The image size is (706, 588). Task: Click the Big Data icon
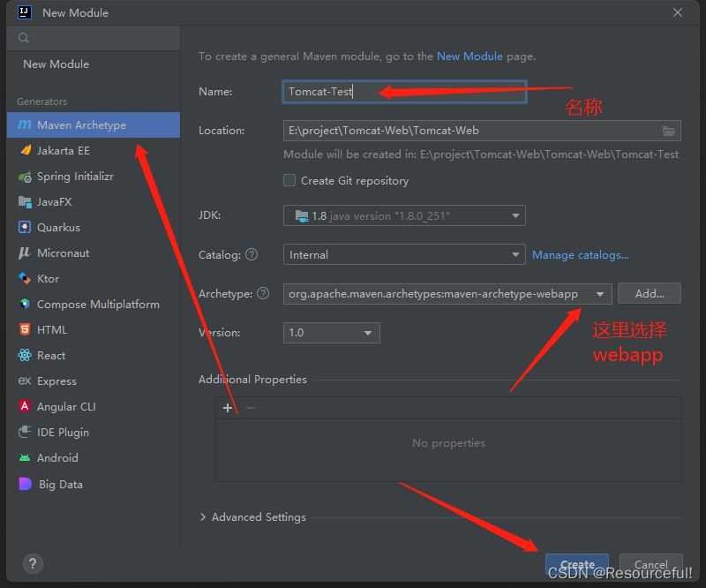pyautogui.click(x=26, y=484)
